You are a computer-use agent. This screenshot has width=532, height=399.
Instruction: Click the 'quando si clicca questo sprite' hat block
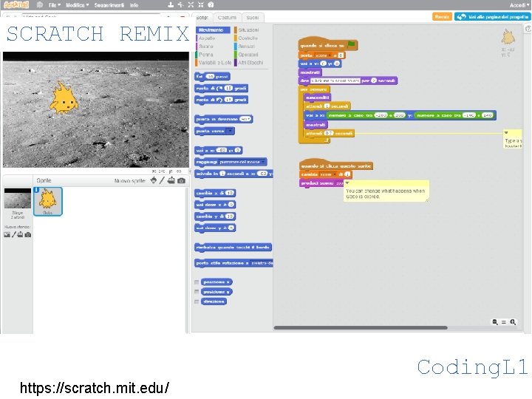(336, 166)
